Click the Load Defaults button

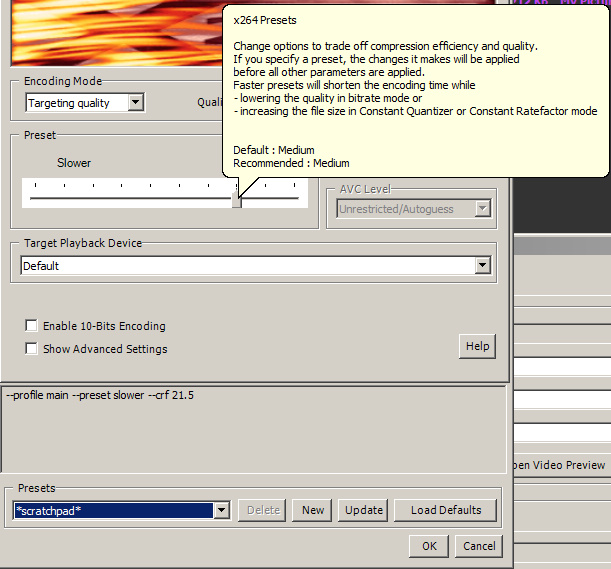click(445, 510)
